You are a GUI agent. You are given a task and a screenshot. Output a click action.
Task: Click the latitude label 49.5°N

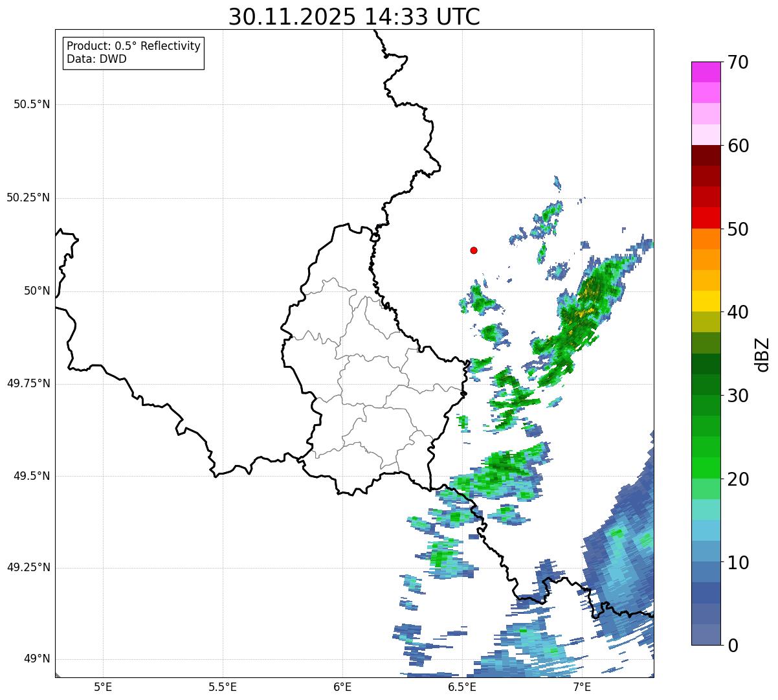pos(31,476)
